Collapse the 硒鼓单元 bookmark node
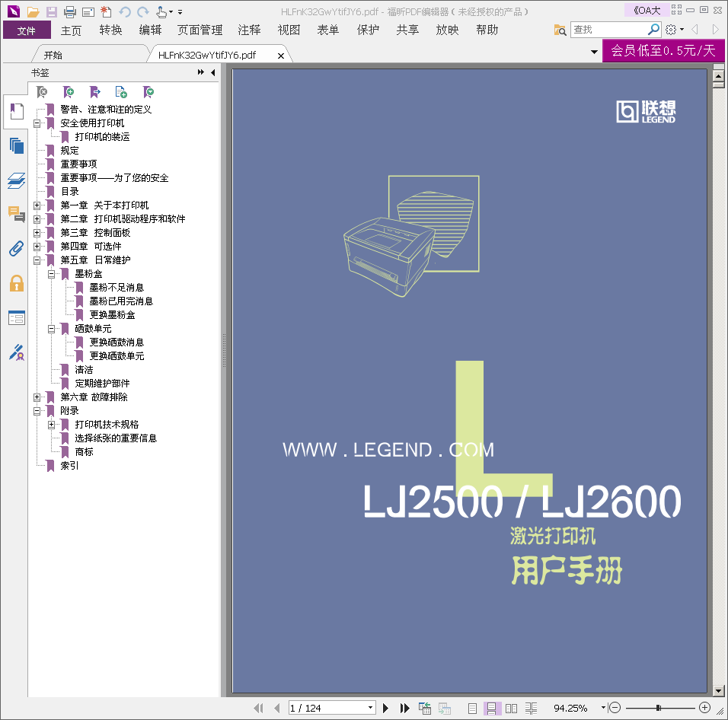Screen dimensions: 728x720 (52, 329)
